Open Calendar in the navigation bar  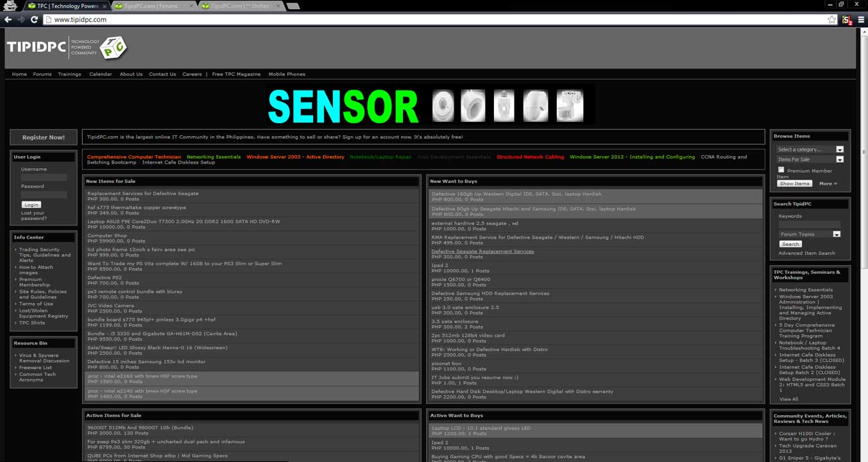pos(101,74)
